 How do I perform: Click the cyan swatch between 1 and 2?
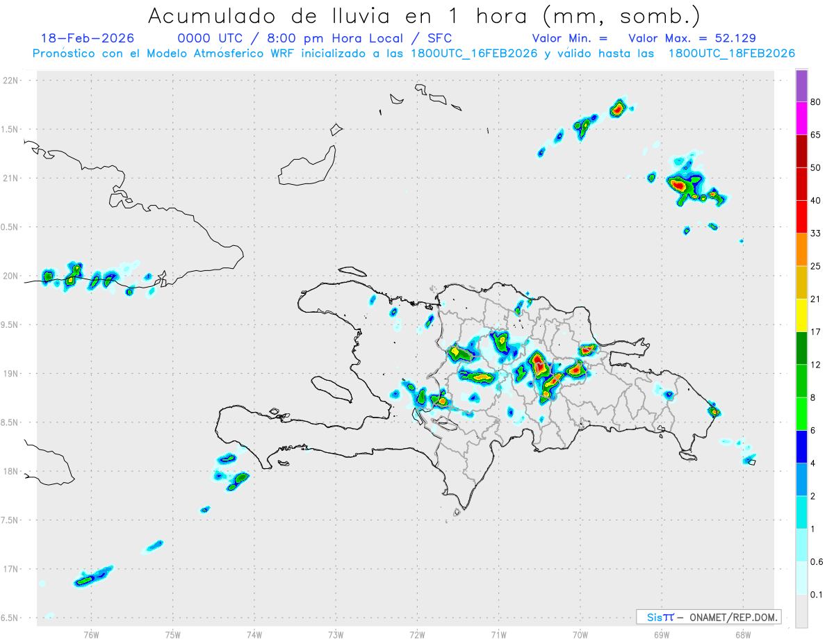coord(801,512)
